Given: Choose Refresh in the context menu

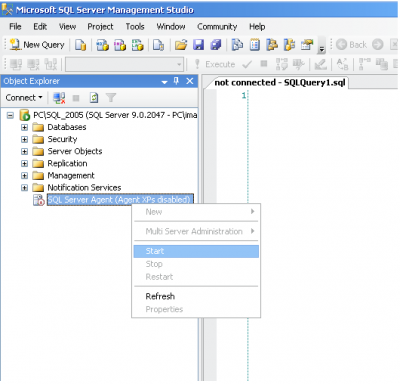Looking at the screenshot, I should point(196,296).
